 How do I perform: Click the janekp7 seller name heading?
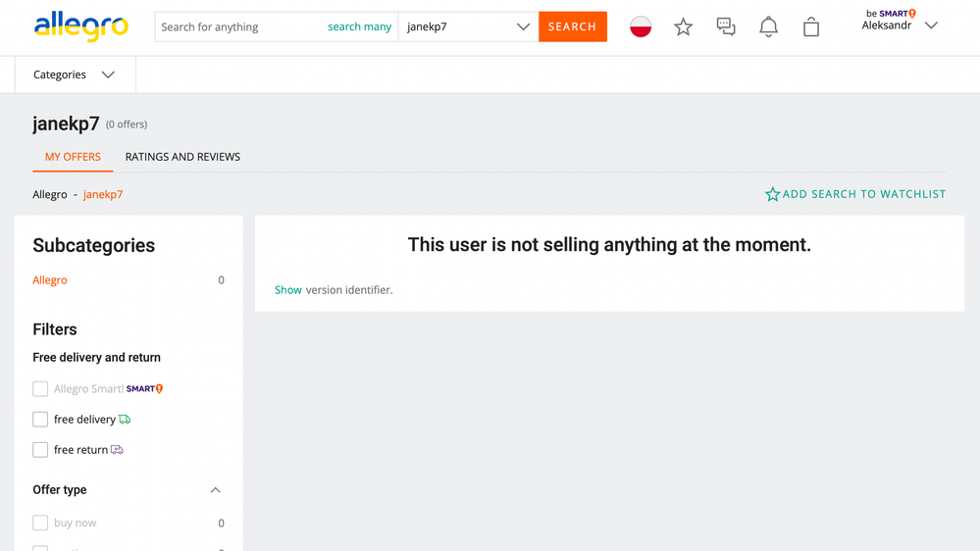(66, 124)
